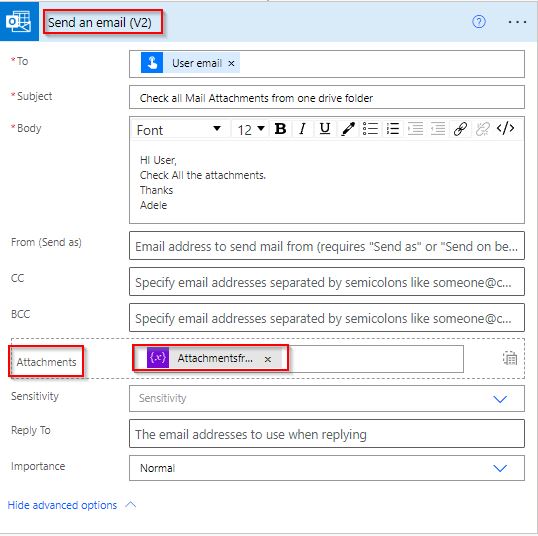Image resolution: width=538 pixels, height=536 pixels.
Task: Toggle bold formatting
Action: [280, 129]
